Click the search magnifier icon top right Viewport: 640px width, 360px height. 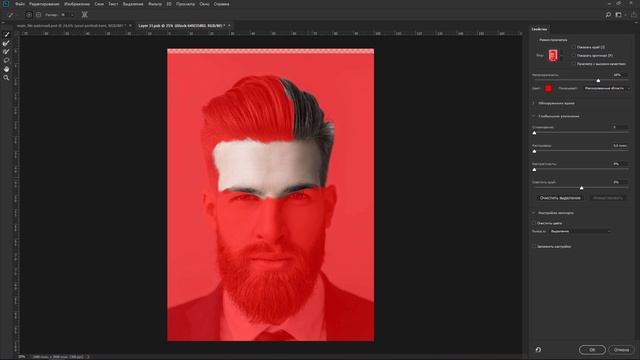point(608,15)
